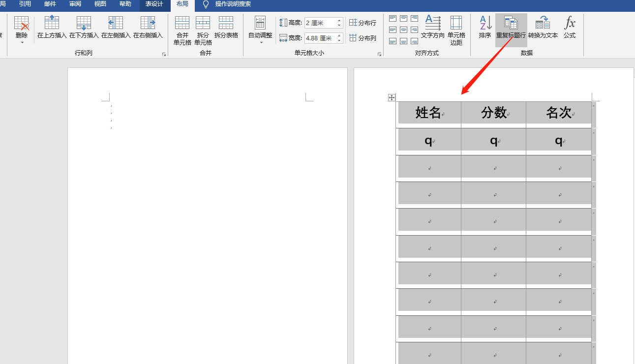Open the 视图 ribbon tab
This screenshot has width=635, height=364.
(x=100, y=4)
